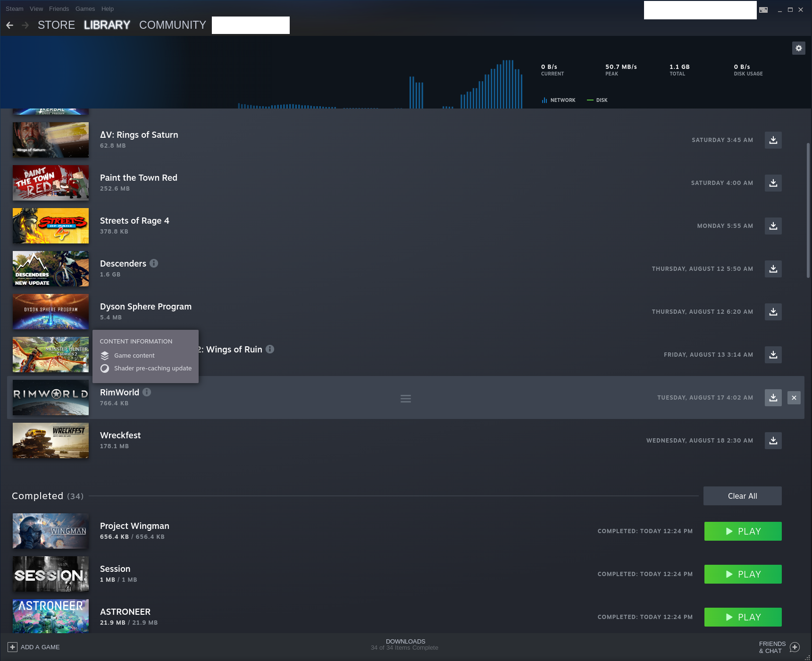This screenshot has width=812, height=661.
Task: Open Friends & Chat icon
Action: [x=795, y=647]
